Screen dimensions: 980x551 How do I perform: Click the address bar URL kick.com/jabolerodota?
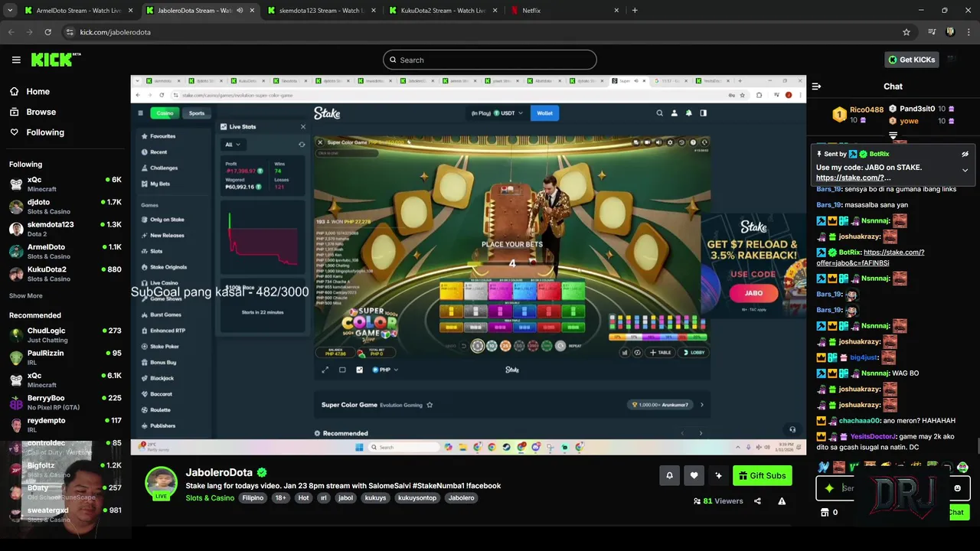coord(116,32)
